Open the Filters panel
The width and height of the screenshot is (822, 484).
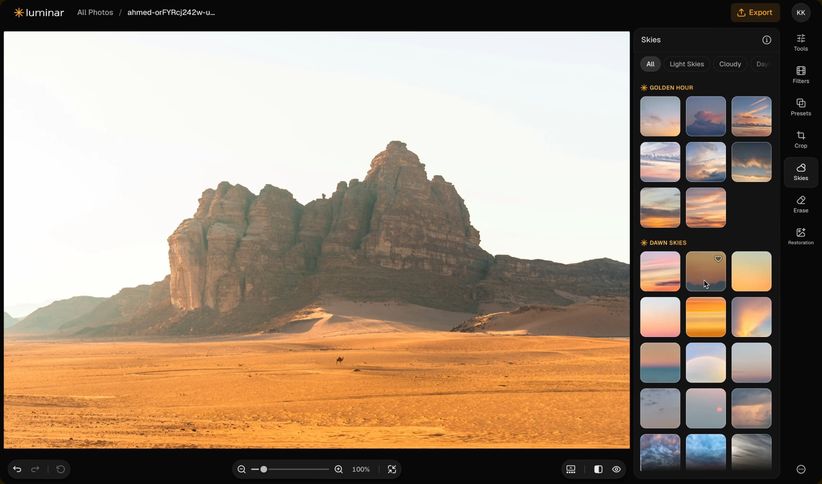801,75
